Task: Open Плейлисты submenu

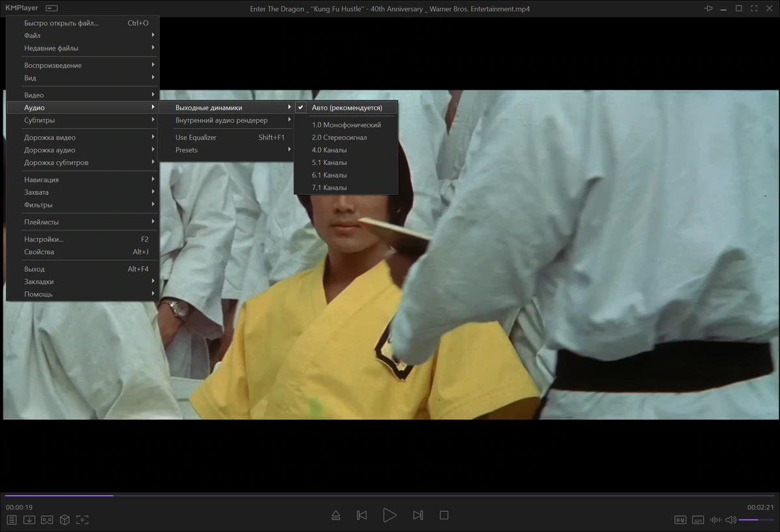Action: pyautogui.click(x=83, y=222)
